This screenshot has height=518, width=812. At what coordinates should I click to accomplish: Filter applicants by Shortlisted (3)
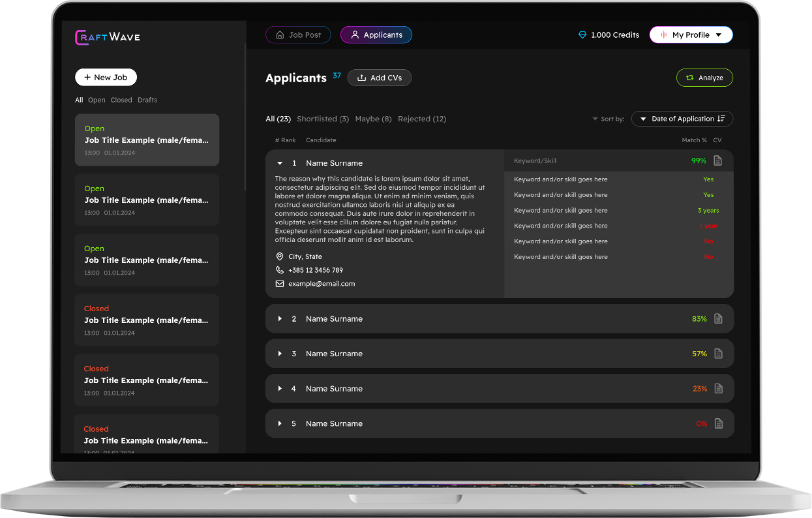tap(323, 119)
